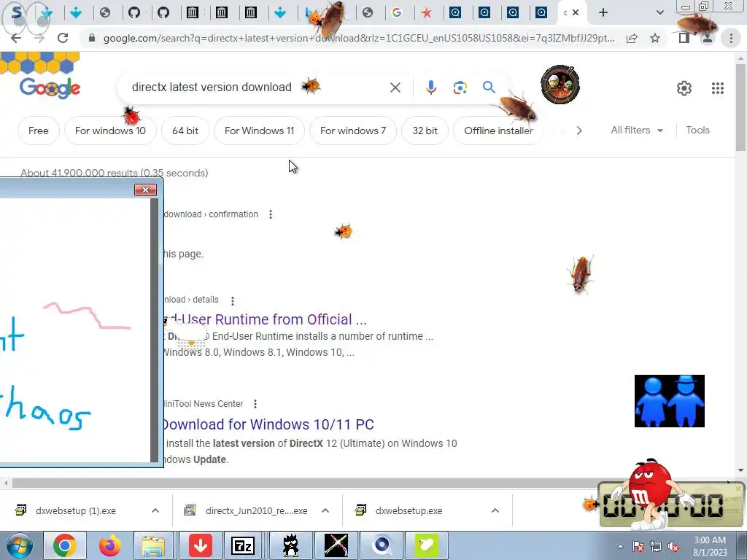
Task: Open Chrome from the taskbar
Action: [x=65, y=545]
